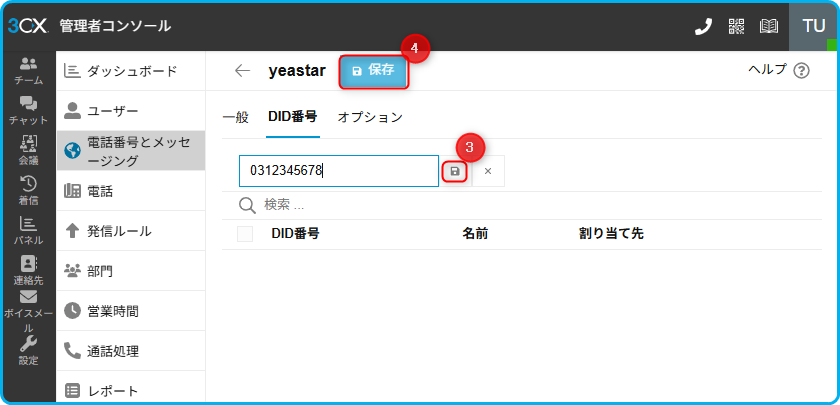Open call history icon in sidebar

click(x=28, y=190)
